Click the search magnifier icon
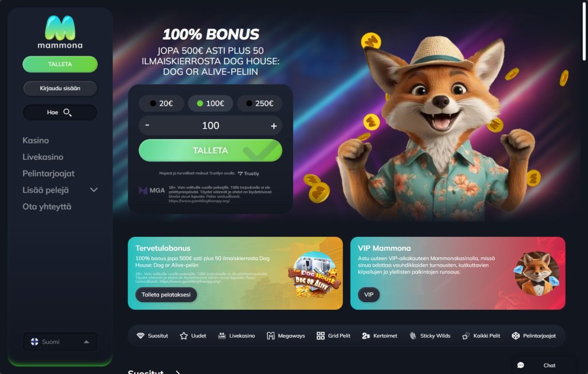Viewport: 588px width, 374px height. pyautogui.click(x=68, y=112)
